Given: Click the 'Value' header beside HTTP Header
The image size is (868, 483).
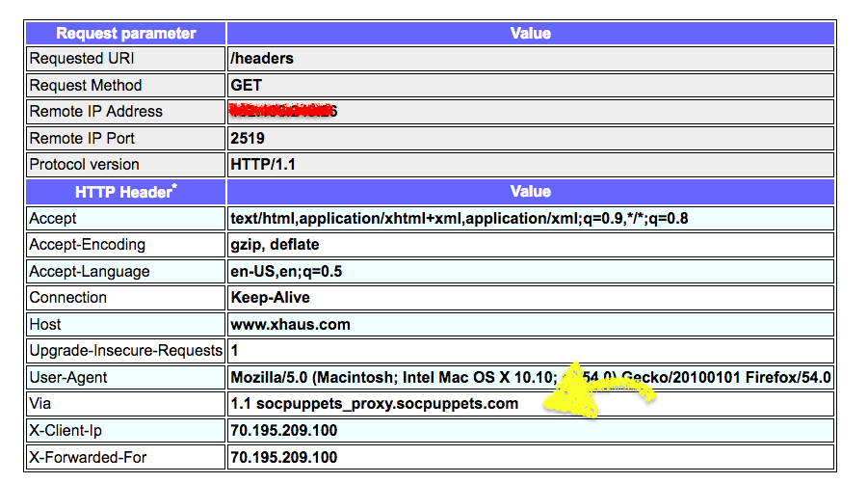Looking at the screenshot, I should (x=530, y=192).
